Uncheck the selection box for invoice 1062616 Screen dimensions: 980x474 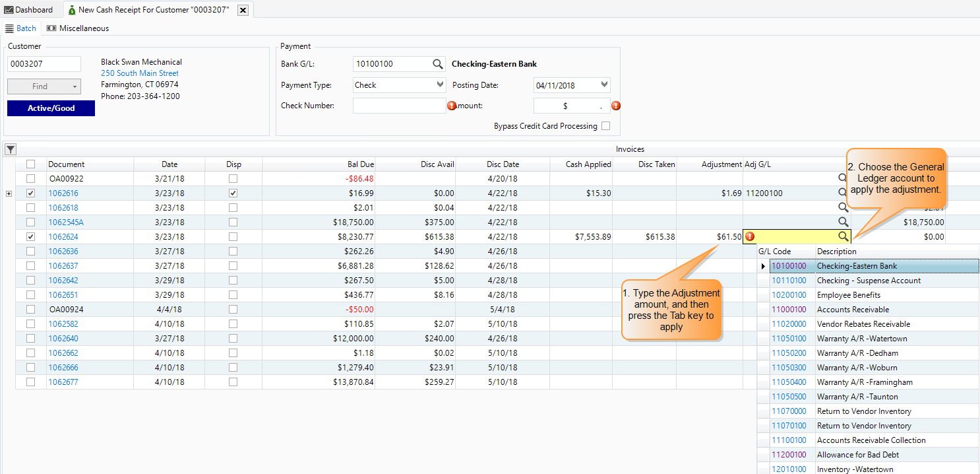pos(30,193)
